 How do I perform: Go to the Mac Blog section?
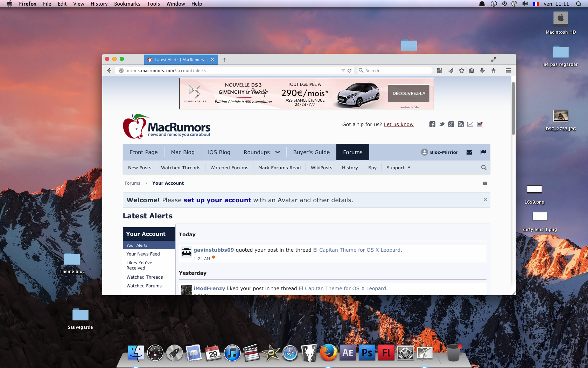click(183, 152)
